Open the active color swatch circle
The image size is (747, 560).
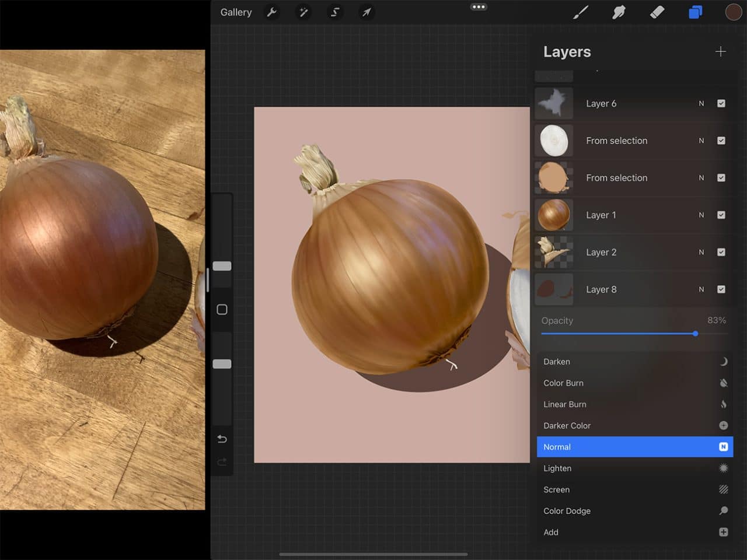(733, 12)
